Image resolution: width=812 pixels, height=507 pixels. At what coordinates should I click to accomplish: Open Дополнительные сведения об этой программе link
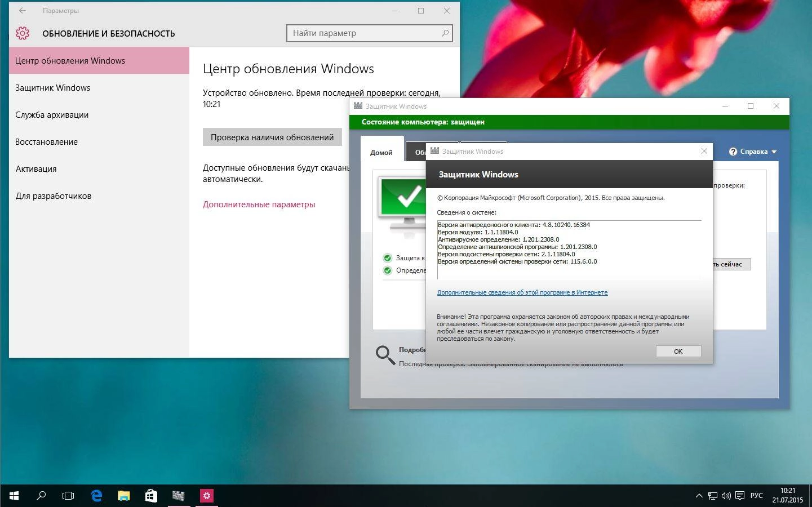(x=522, y=292)
